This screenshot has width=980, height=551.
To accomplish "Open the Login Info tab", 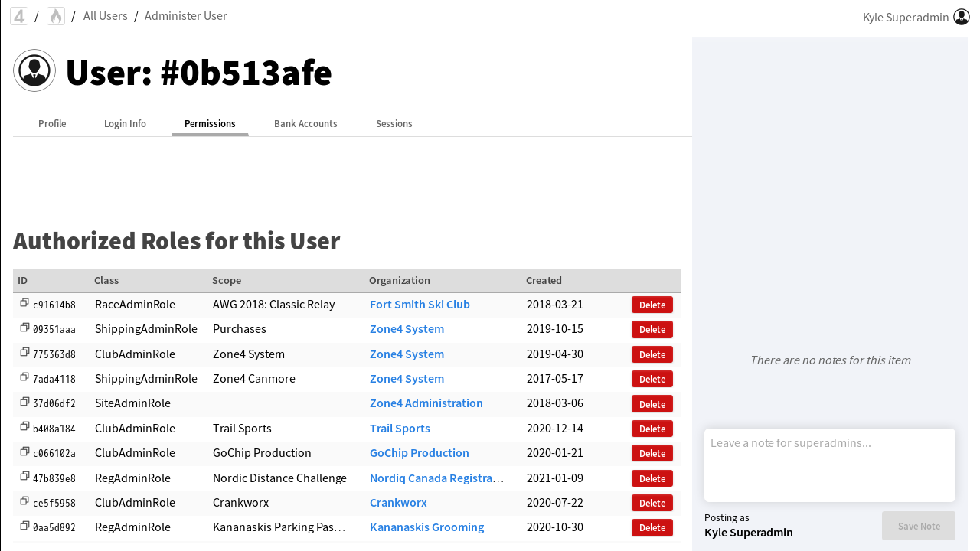I will tap(125, 123).
